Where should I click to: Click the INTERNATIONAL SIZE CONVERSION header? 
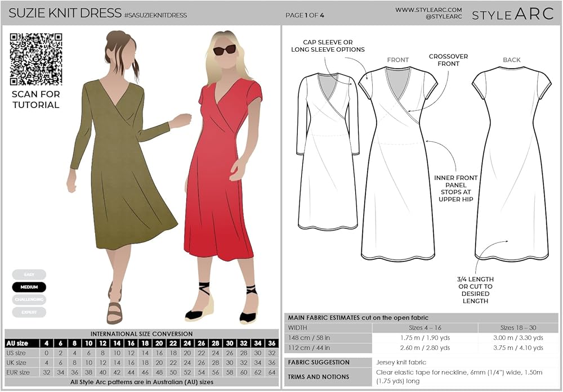point(141,334)
